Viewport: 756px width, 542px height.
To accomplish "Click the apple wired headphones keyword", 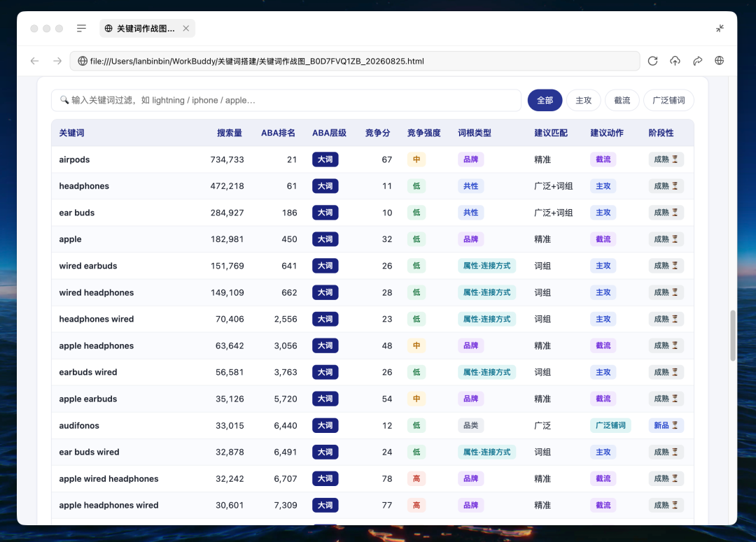I will [108, 479].
